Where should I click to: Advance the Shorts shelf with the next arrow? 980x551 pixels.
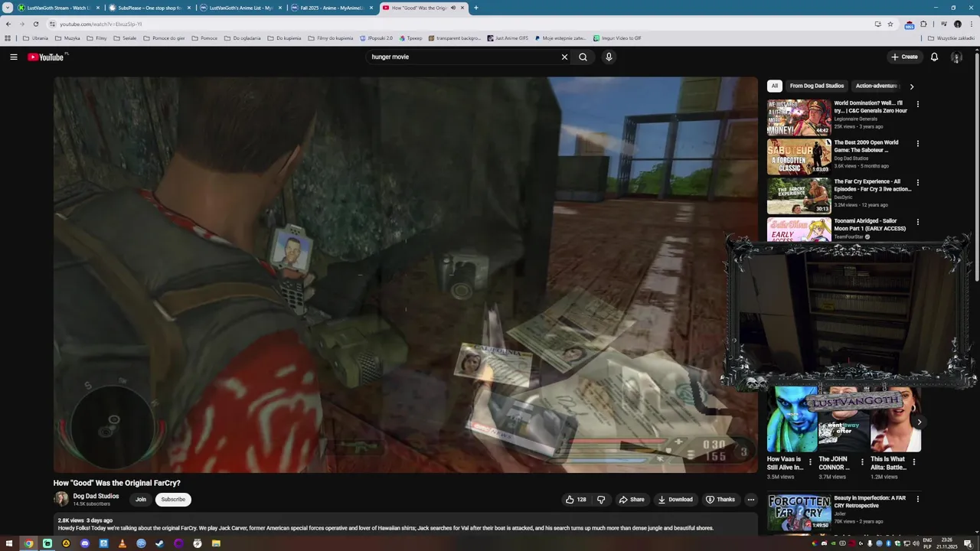tap(920, 422)
